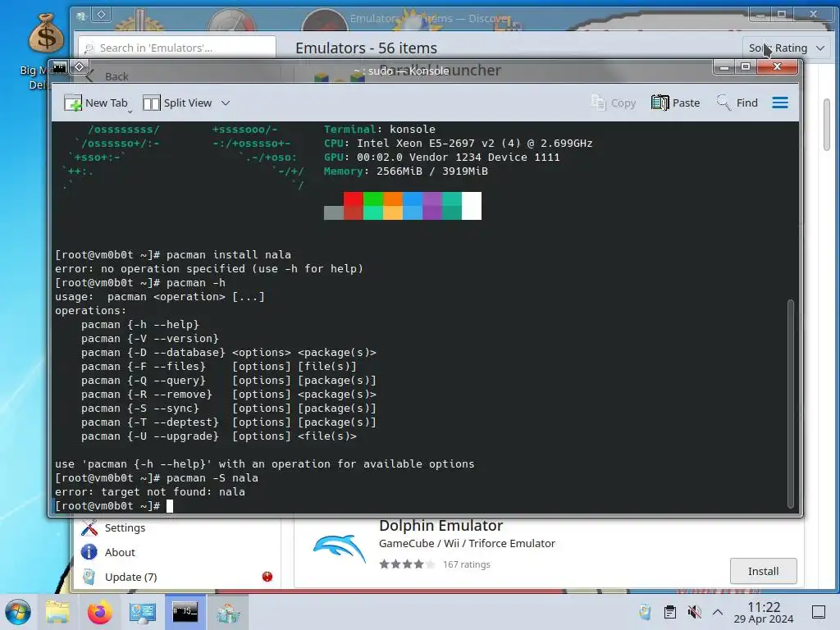Minimize the Konsole window
The image size is (840, 630).
(724, 67)
